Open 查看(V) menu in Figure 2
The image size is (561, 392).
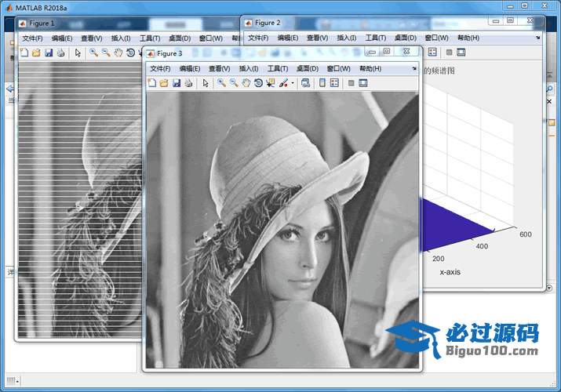tap(317, 38)
